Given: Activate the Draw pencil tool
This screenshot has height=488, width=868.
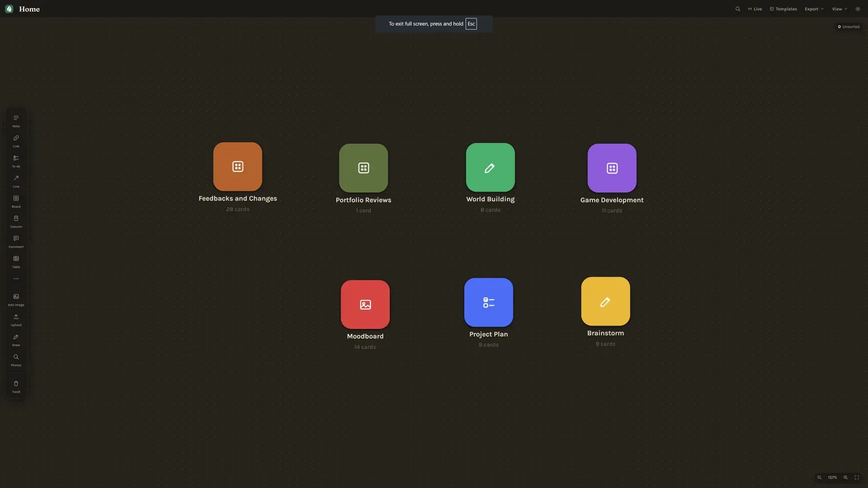Looking at the screenshot, I should (16, 339).
